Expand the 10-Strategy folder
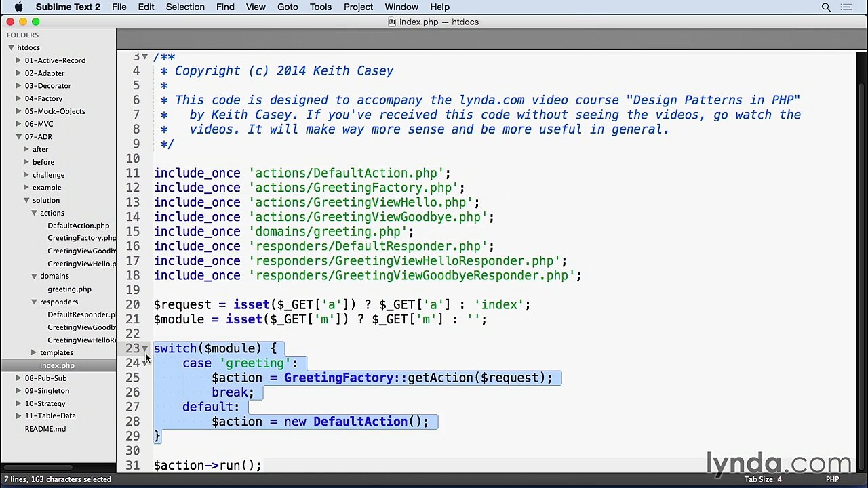Viewport: 868px width, 488px height. (x=19, y=403)
